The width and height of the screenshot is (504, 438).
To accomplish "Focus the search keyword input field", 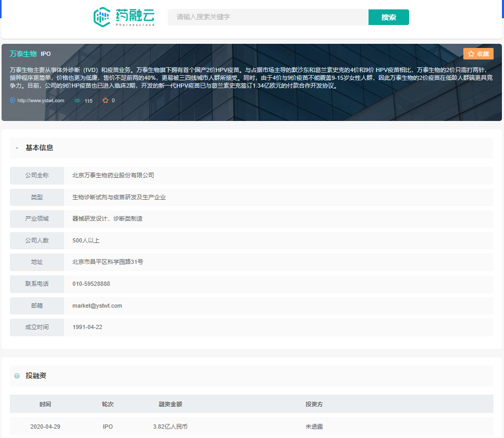I will click(x=268, y=17).
